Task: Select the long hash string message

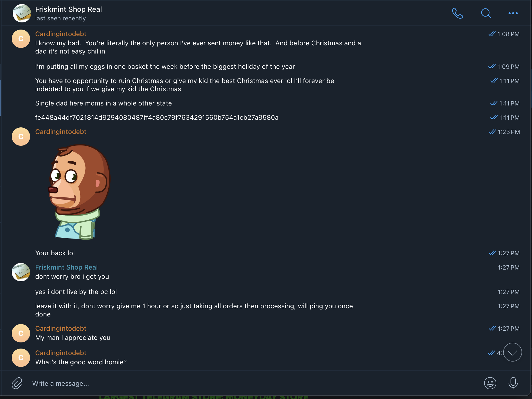Action: click(x=157, y=117)
